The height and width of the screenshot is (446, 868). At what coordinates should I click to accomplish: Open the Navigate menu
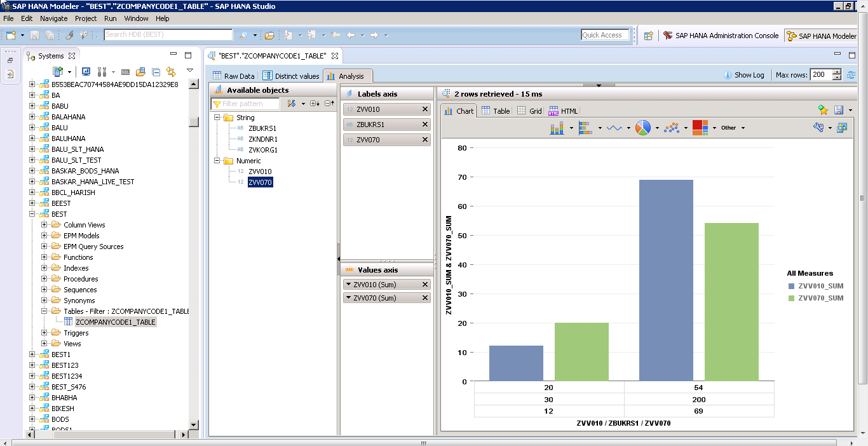(53, 18)
